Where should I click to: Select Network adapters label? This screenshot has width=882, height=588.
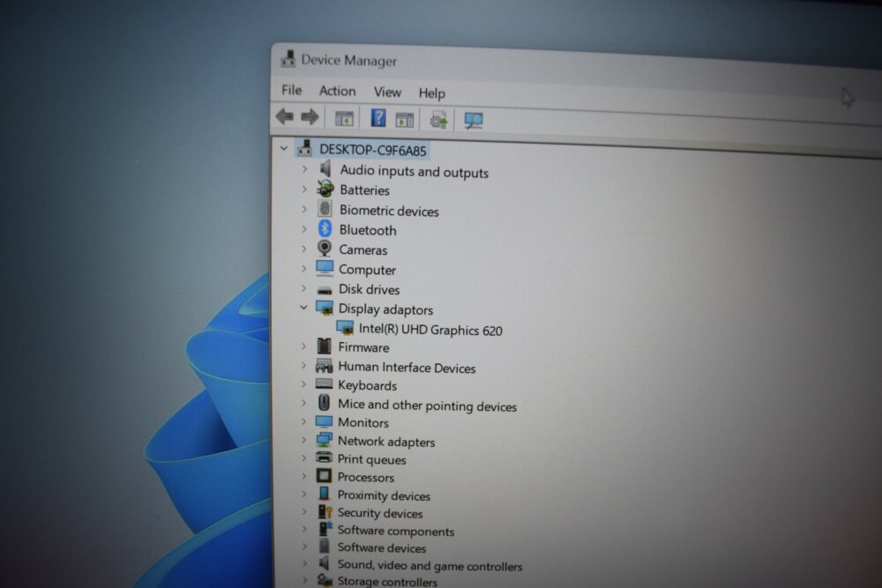pos(386,442)
